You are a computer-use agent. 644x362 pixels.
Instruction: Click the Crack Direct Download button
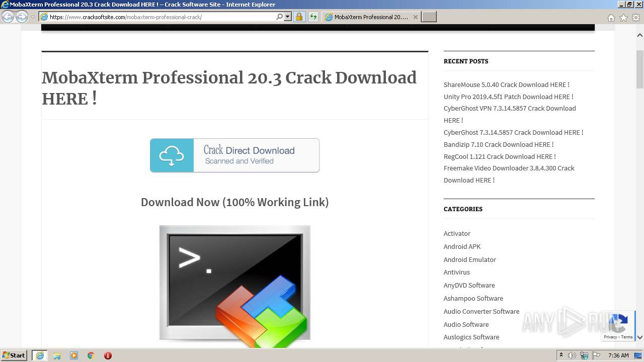[x=234, y=155]
